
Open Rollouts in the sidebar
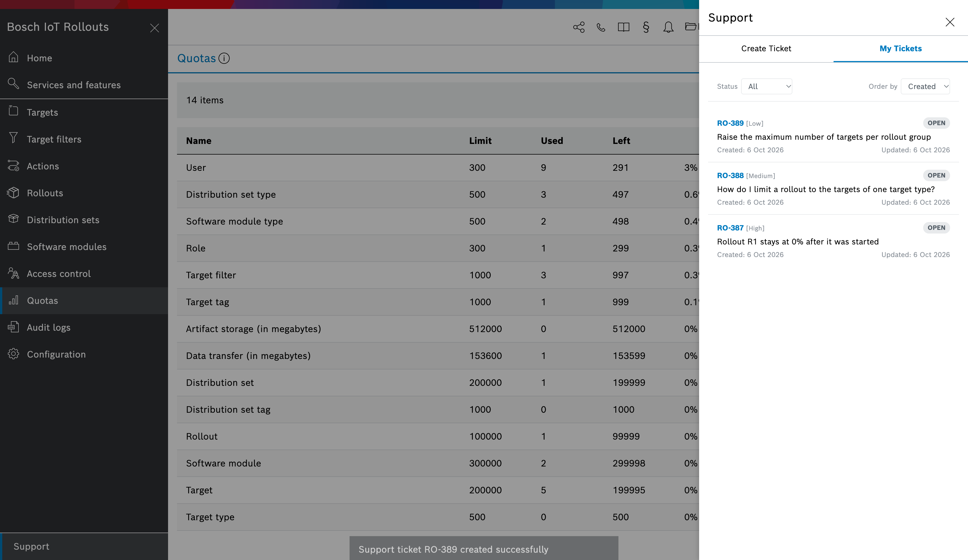(x=84, y=193)
